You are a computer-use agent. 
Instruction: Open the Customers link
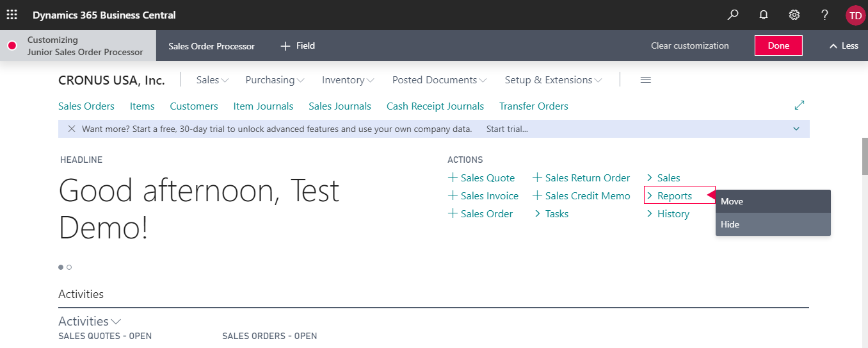tap(194, 106)
